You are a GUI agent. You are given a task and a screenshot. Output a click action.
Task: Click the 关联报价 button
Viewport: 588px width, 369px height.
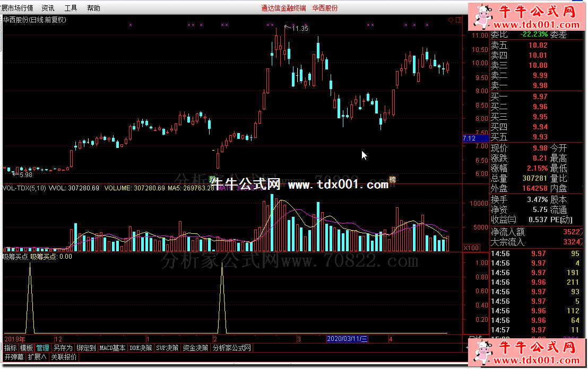point(64,357)
